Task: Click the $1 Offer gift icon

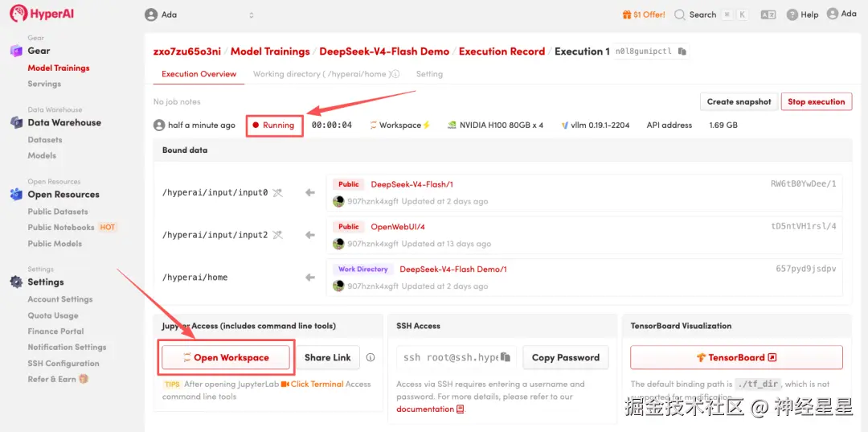Action: tap(627, 15)
